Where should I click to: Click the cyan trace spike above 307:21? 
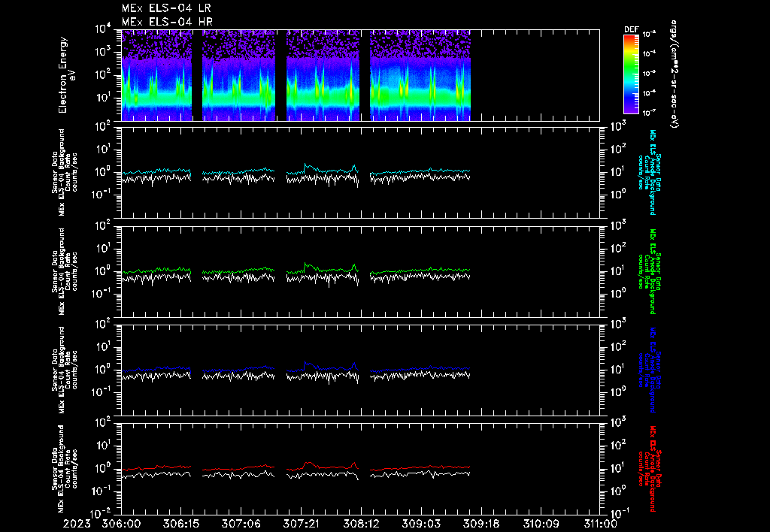point(306,166)
